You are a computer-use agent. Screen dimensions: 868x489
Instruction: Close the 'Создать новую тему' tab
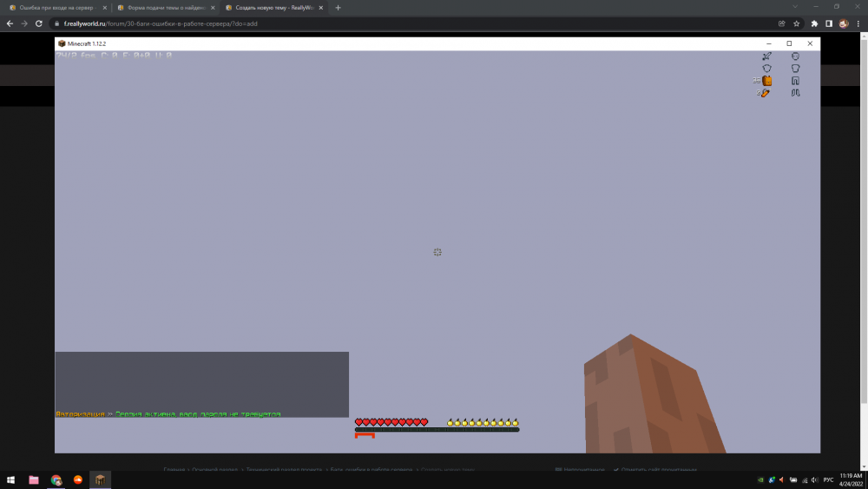(x=320, y=8)
